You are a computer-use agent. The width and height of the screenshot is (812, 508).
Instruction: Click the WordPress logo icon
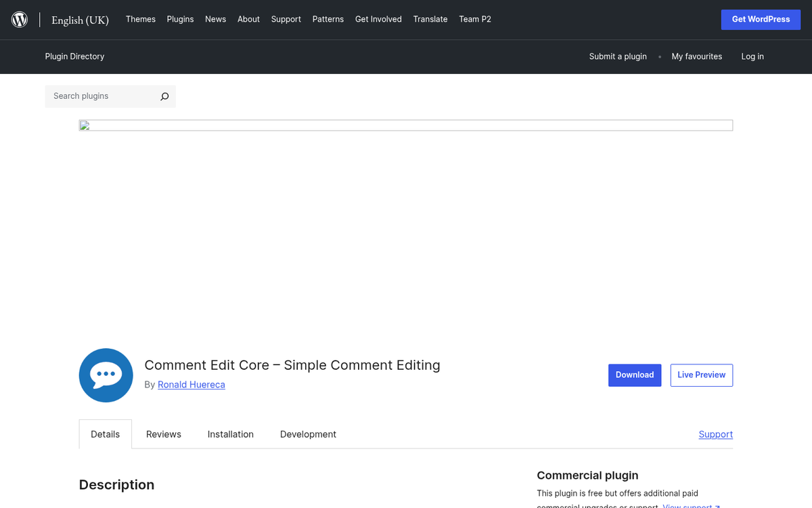(19, 19)
